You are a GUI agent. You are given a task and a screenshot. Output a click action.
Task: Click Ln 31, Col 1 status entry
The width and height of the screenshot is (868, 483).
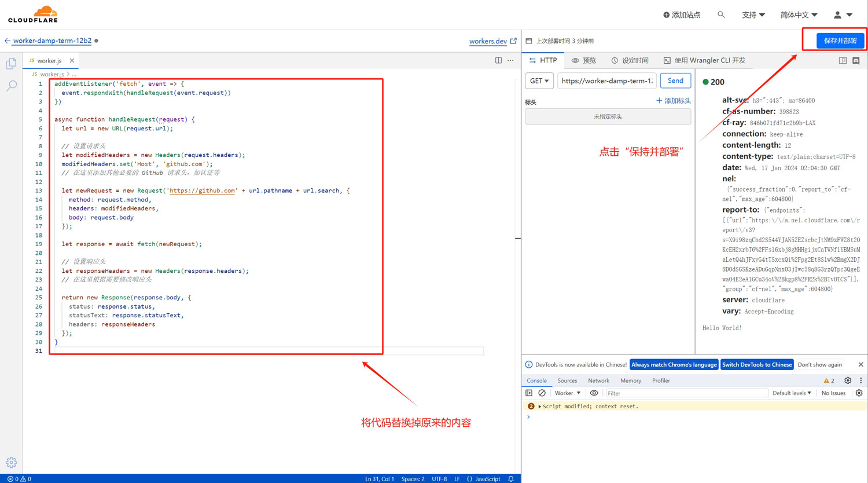click(x=380, y=479)
